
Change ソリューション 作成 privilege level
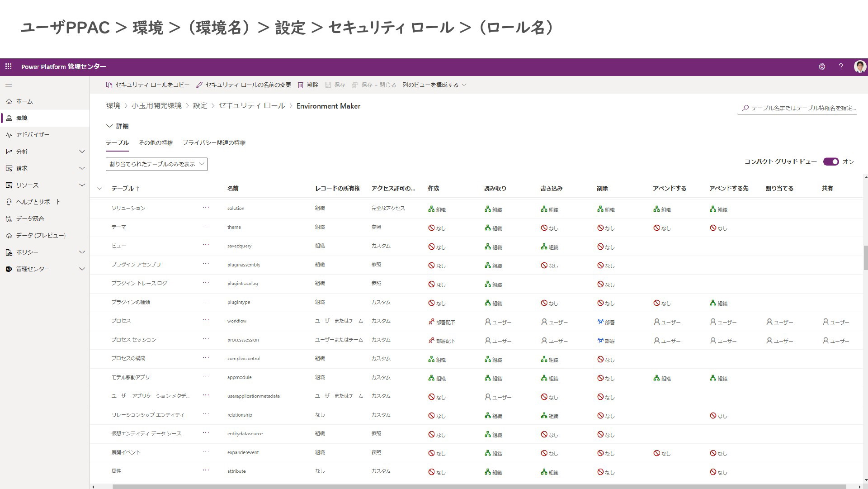click(x=437, y=209)
